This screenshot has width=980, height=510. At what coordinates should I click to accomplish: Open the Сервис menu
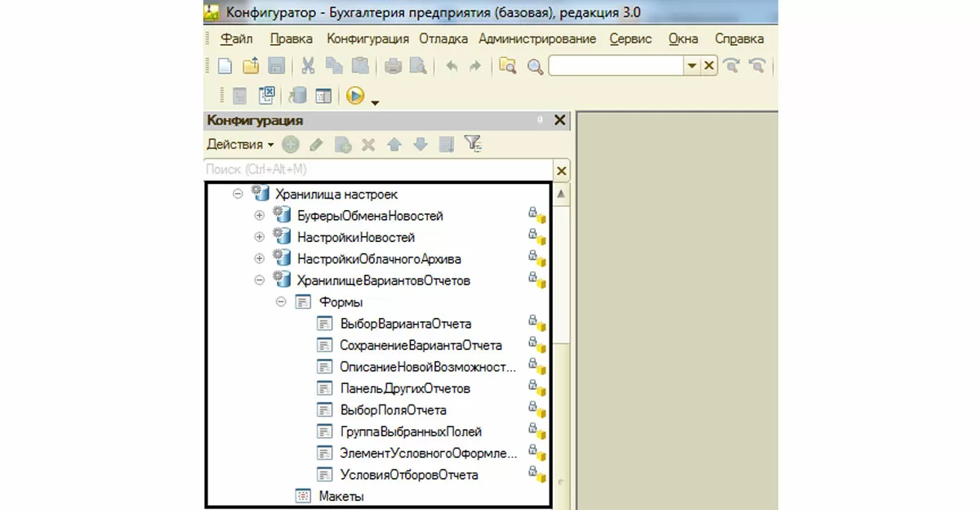[630, 38]
